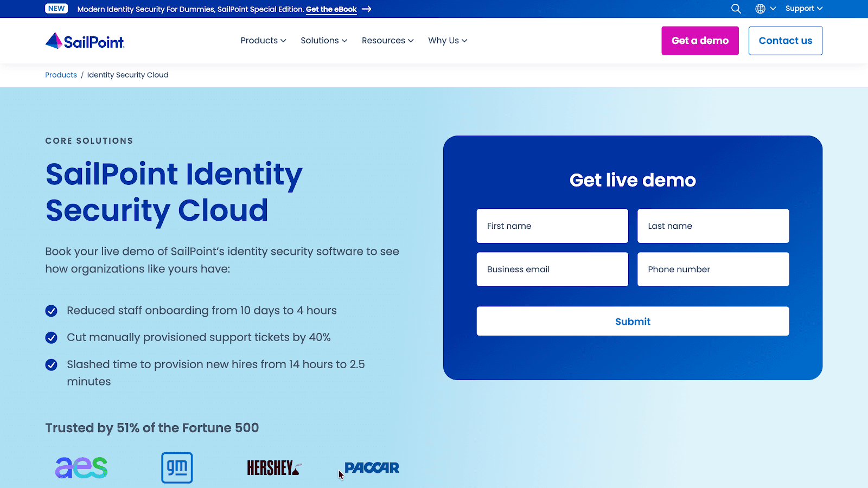Viewport: 868px width, 488px height.
Task: Open the search icon in the top bar
Action: (x=736, y=8)
